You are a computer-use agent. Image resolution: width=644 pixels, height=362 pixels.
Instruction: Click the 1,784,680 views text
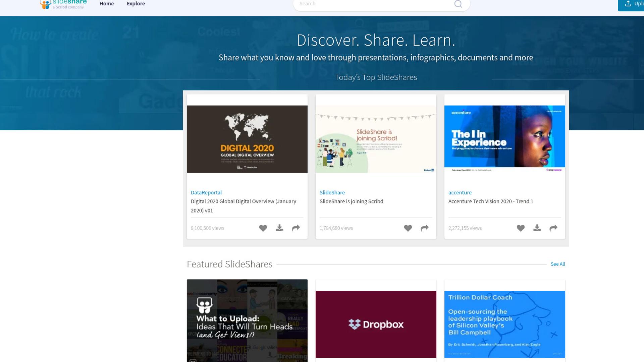(x=336, y=228)
